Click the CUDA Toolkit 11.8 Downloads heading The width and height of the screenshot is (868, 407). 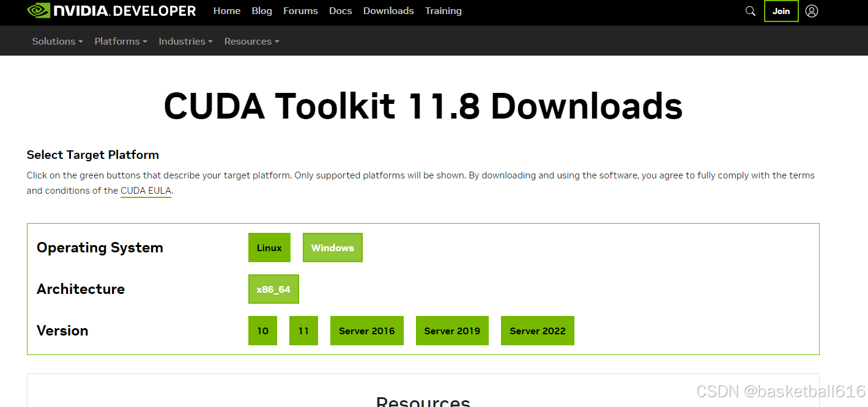(423, 106)
